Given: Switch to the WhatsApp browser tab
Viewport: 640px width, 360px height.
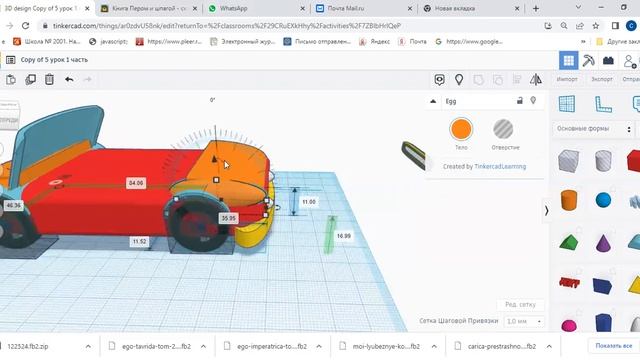Looking at the screenshot, I should [256, 8].
